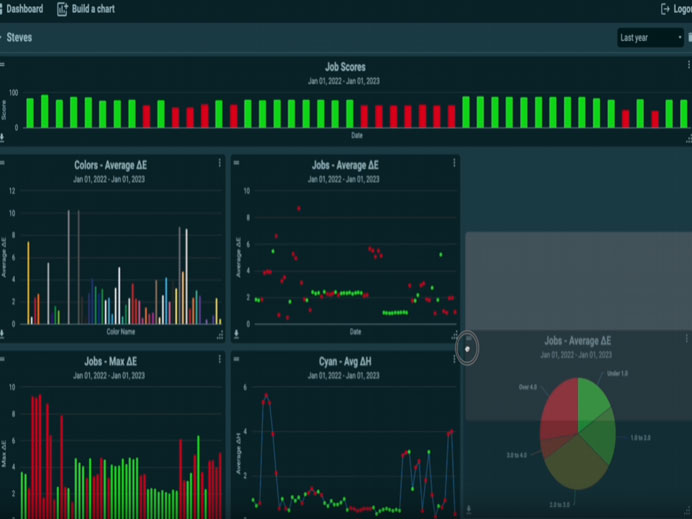The height and width of the screenshot is (519, 692).
Task: Click the Under 1.0 pie label
Action: click(x=617, y=373)
